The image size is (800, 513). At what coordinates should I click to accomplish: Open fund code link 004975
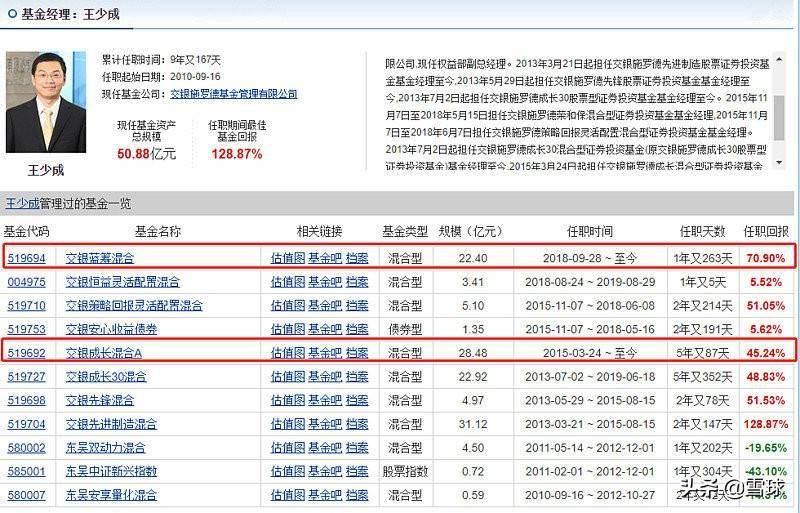[x=27, y=282]
